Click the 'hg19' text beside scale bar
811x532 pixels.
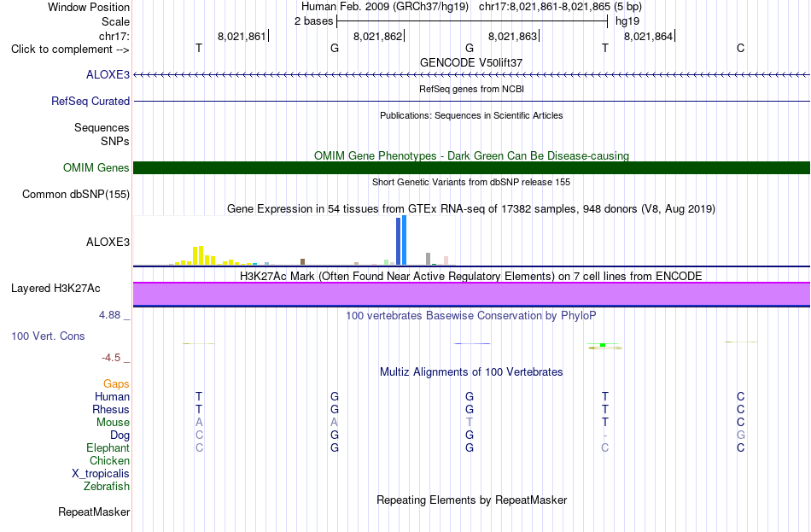tap(627, 21)
